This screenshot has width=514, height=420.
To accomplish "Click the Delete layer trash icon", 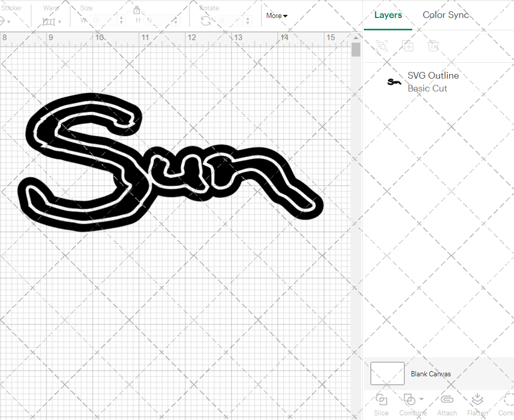I will tap(433, 46).
